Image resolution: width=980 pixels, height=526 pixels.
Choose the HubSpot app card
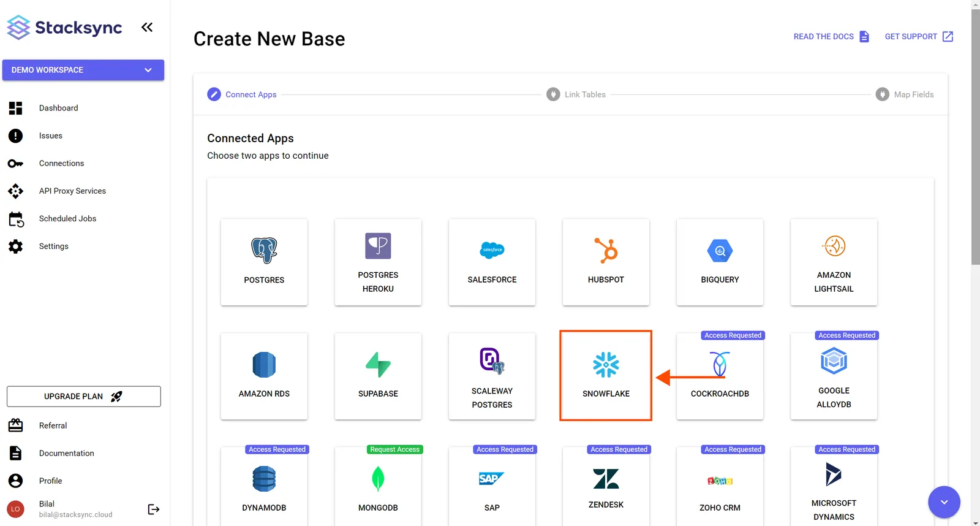[x=606, y=262]
